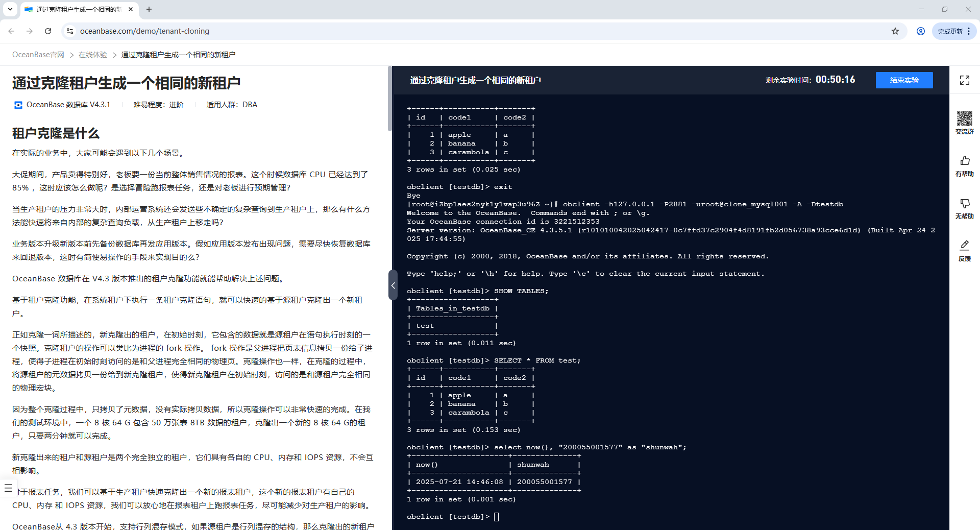Click the terminal command input cursor

pos(496,517)
